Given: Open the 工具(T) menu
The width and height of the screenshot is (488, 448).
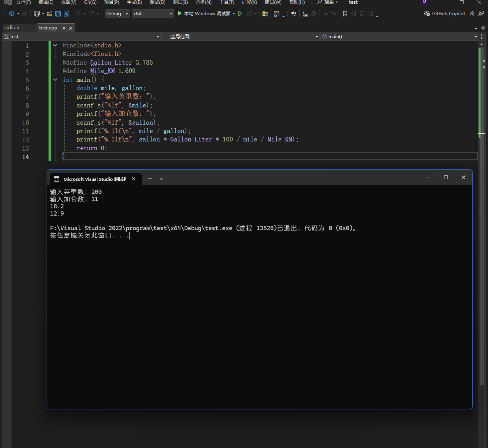Looking at the screenshot, I should point(227,2).
